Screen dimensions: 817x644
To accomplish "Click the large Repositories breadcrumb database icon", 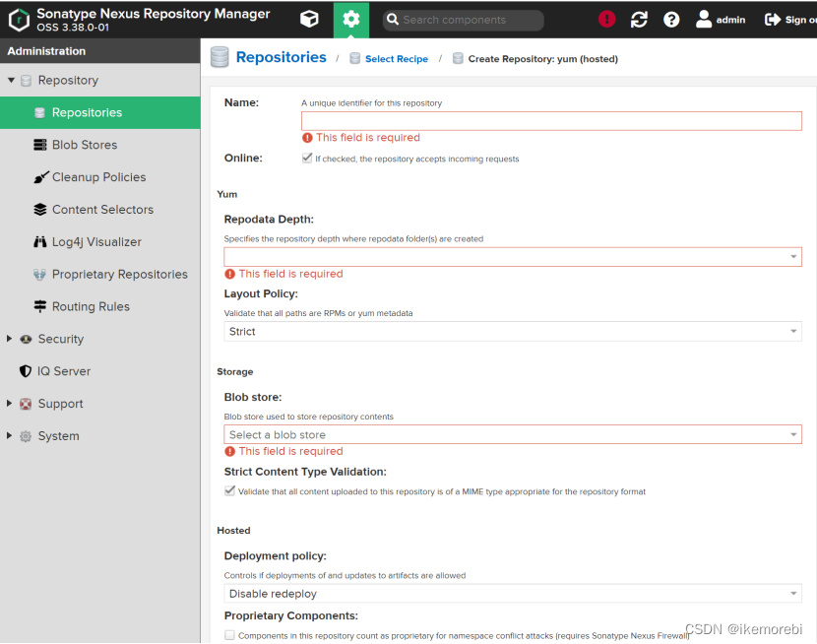I will click(x=220, y=57).
